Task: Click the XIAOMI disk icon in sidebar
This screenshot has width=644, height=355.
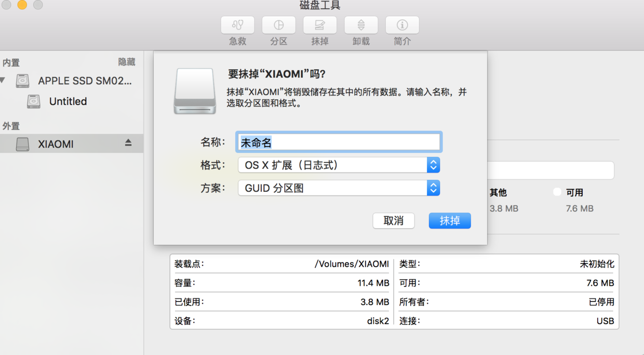Action: click(22, 143)
